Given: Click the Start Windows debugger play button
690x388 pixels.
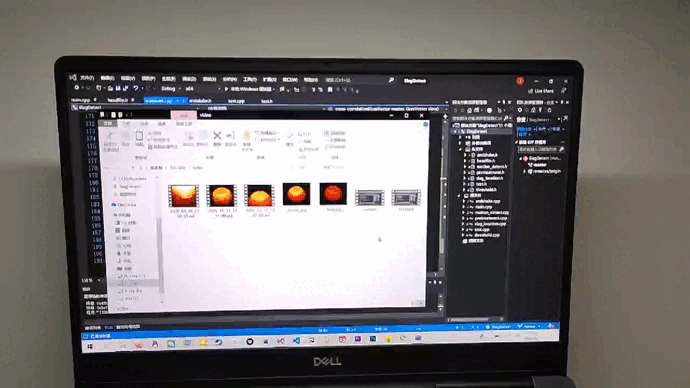Looking at the screenshot, I should (x=226, y=89).
